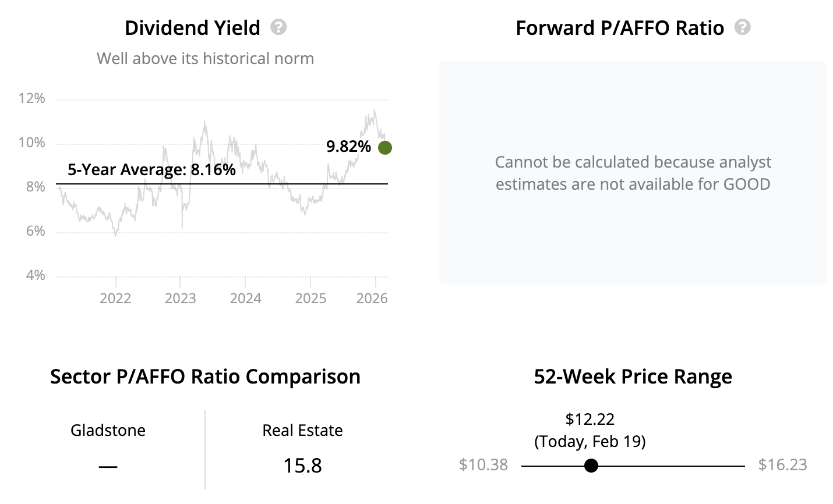The height and width of the screenshot is (504, 833).
Task: Click the 5-Year Average: 8.16% label
Action: (151, 169)
